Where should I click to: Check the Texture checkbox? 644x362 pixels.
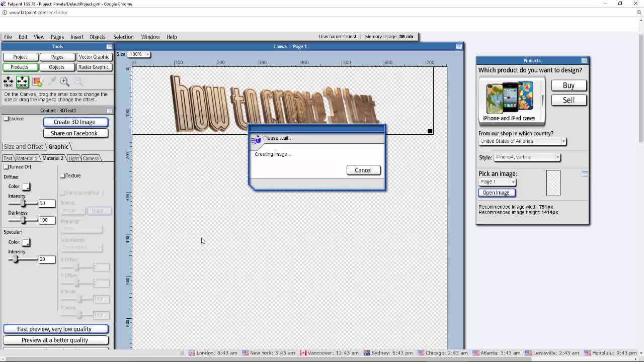pyautogui.click(x=63, y=175)
